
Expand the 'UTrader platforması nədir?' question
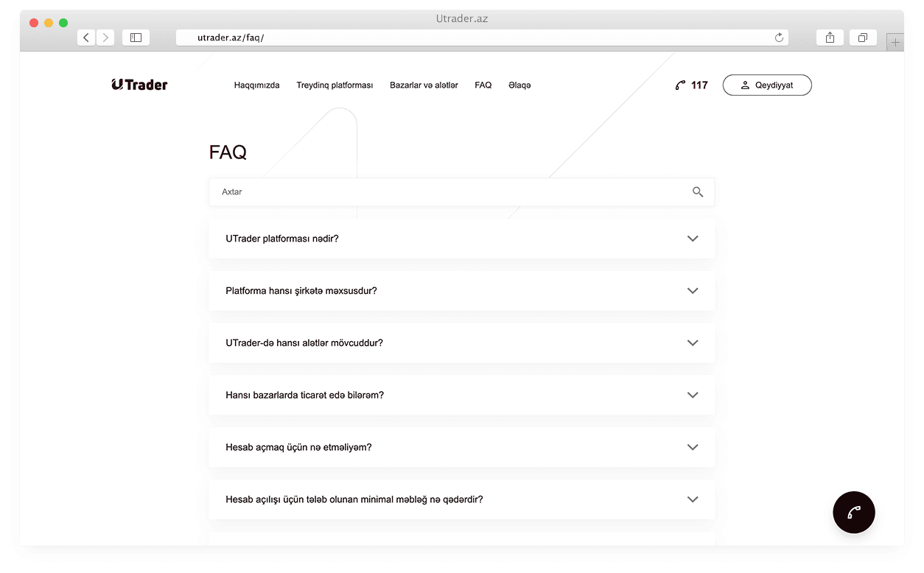(692, 238)
